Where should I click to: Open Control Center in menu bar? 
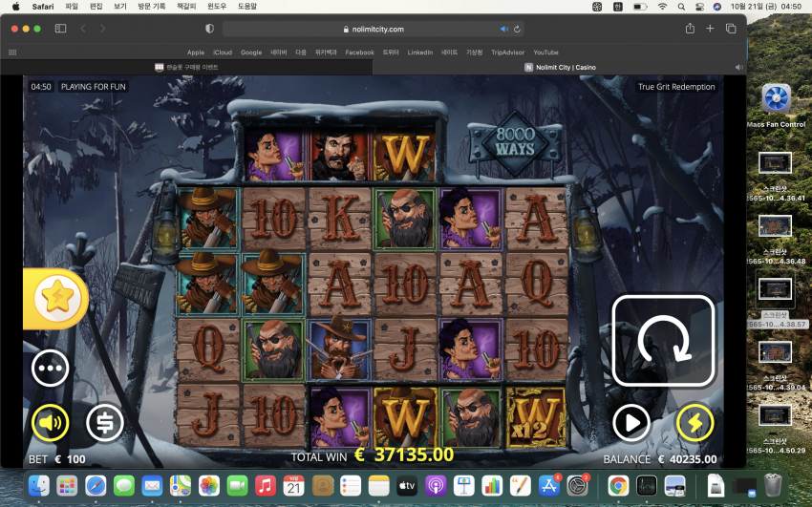699,7
